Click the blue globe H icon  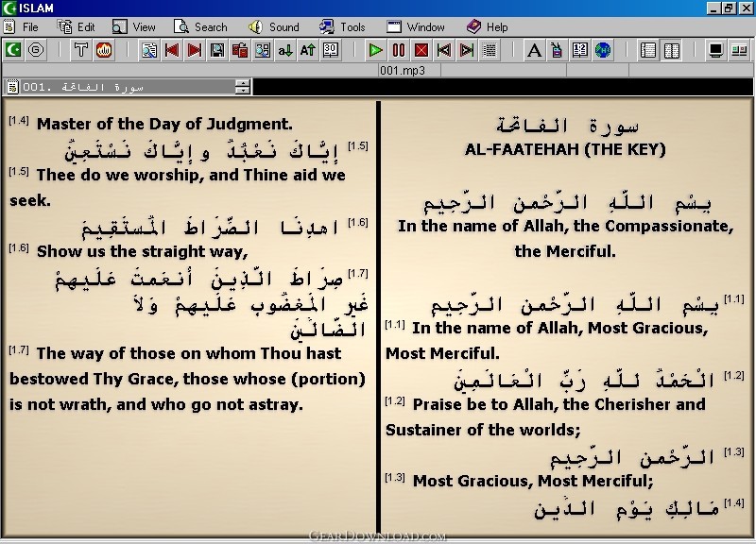603,50
